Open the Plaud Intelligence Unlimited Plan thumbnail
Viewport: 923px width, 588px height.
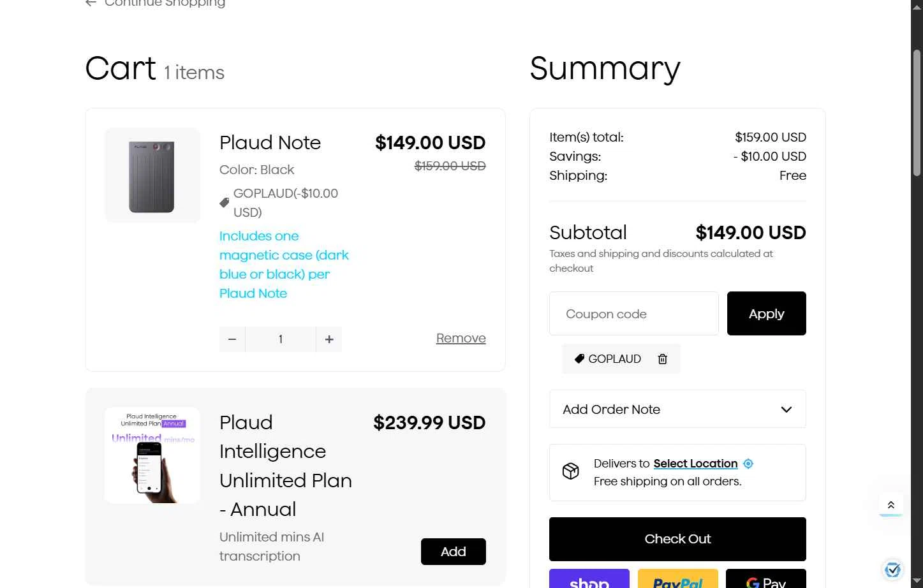(152, 455)
